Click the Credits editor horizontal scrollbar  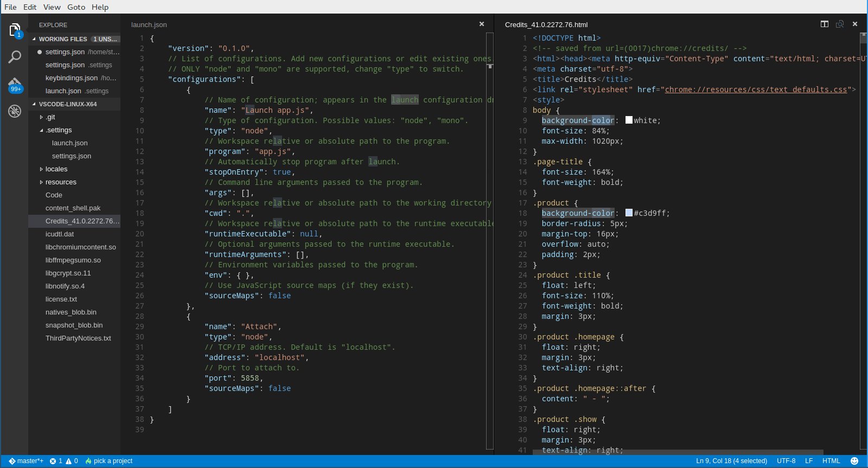(678, 452)
